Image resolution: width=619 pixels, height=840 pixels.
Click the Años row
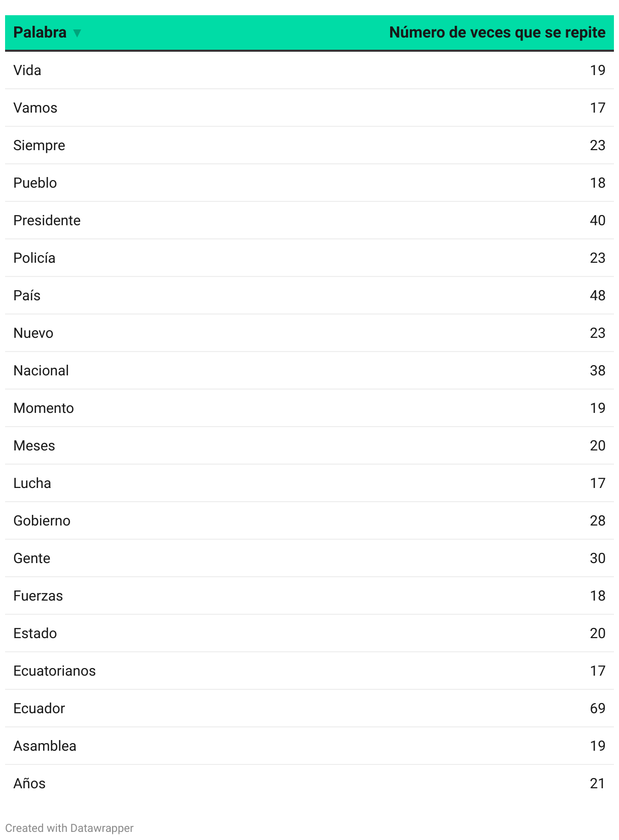(x=309, y=783)
